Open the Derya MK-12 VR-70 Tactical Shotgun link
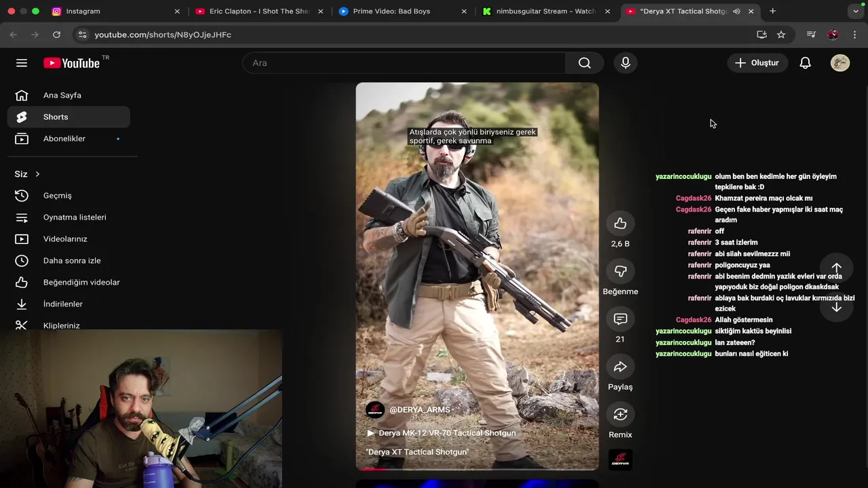The width and height of the screenshot is (868, 488). click(x=441, y=433)
